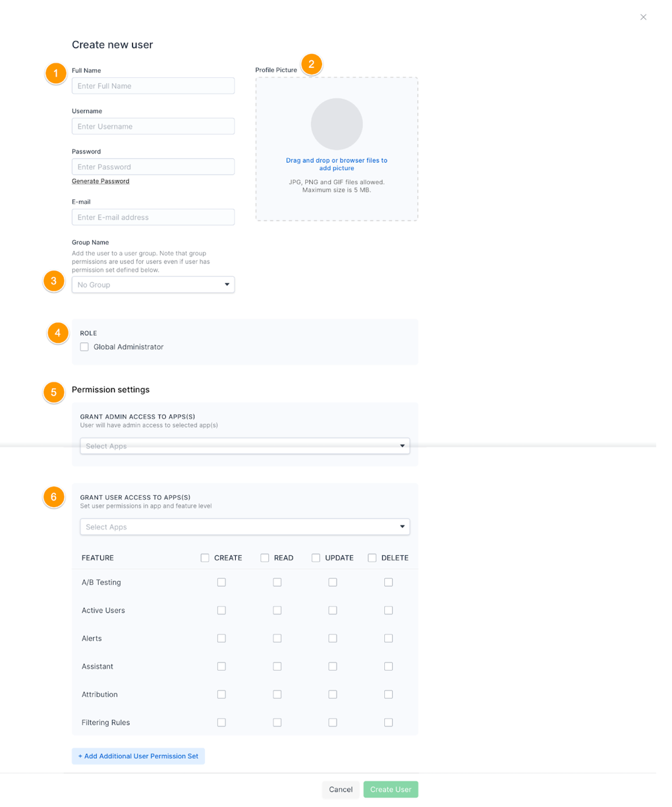Click the Permission settings heading
The image size is (672, 807).
pos(111,390)
